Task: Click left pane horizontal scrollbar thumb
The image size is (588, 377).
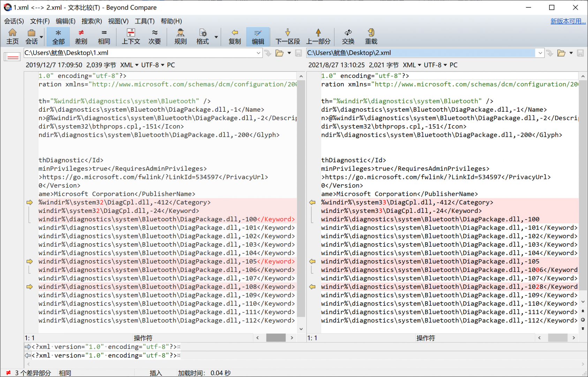Action: pyautogui.click(x=276, y=338)
